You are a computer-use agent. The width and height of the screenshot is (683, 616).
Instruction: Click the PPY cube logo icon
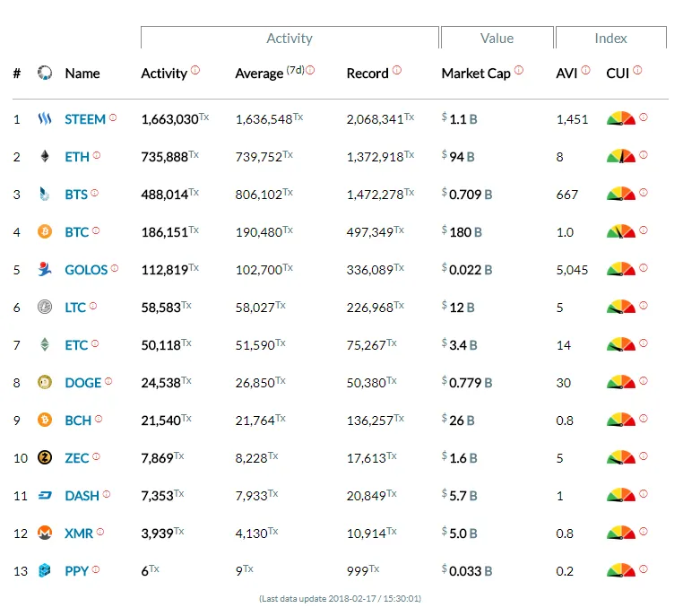(45, 570)
